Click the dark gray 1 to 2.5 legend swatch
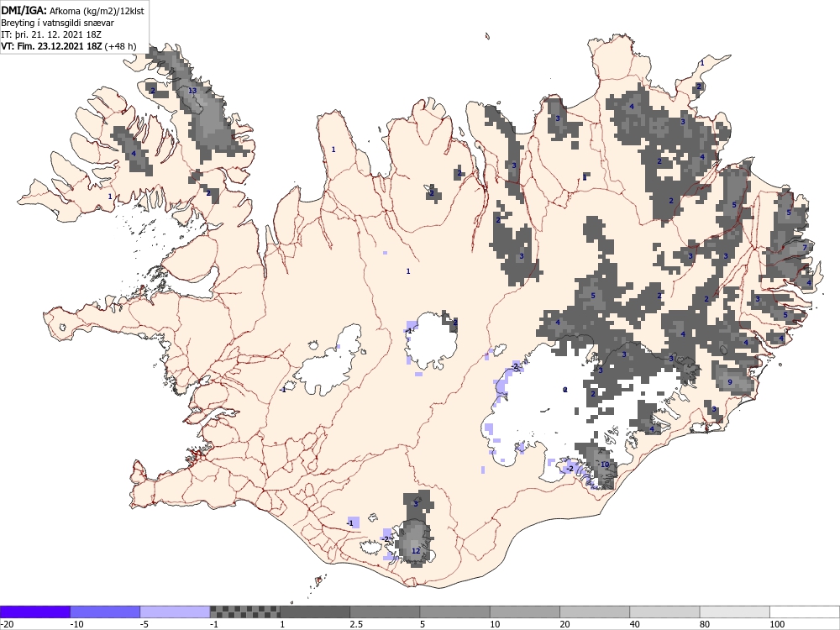Image resolution: width=840 pixels, height=630 pixels. tap(315, 612)
